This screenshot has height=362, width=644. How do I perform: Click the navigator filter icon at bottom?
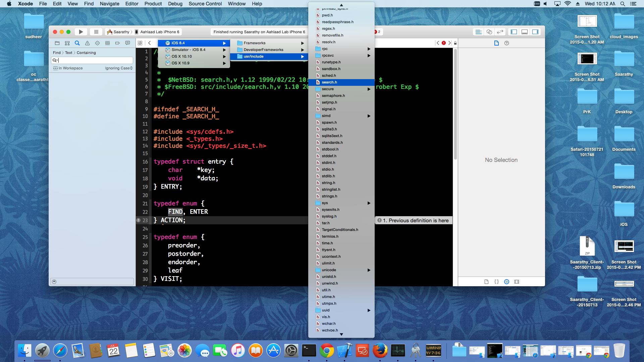[54, 282]
